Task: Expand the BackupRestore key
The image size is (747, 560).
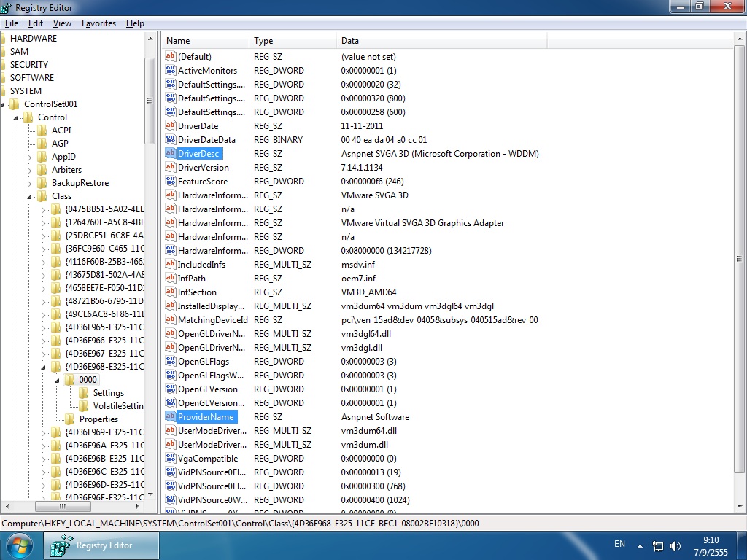Action: 29,183
